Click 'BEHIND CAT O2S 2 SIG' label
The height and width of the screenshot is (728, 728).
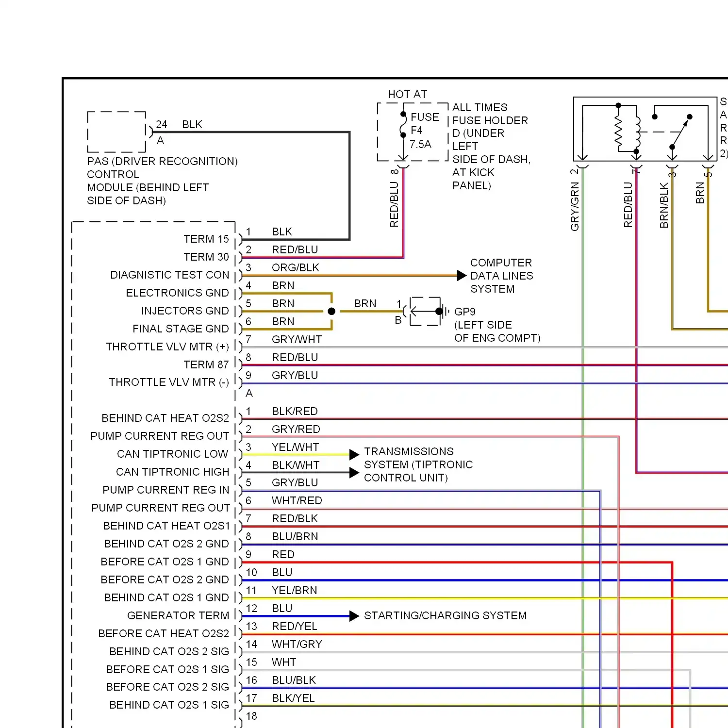pos(169,652)
